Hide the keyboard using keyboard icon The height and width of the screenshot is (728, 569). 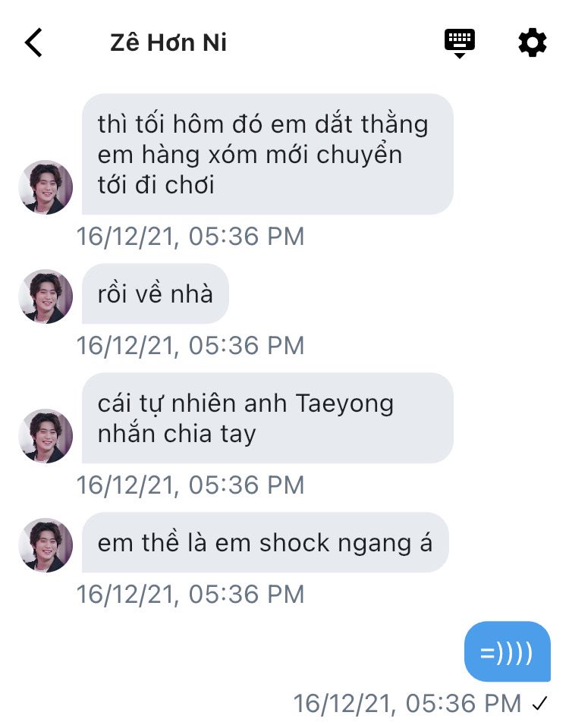460,43
